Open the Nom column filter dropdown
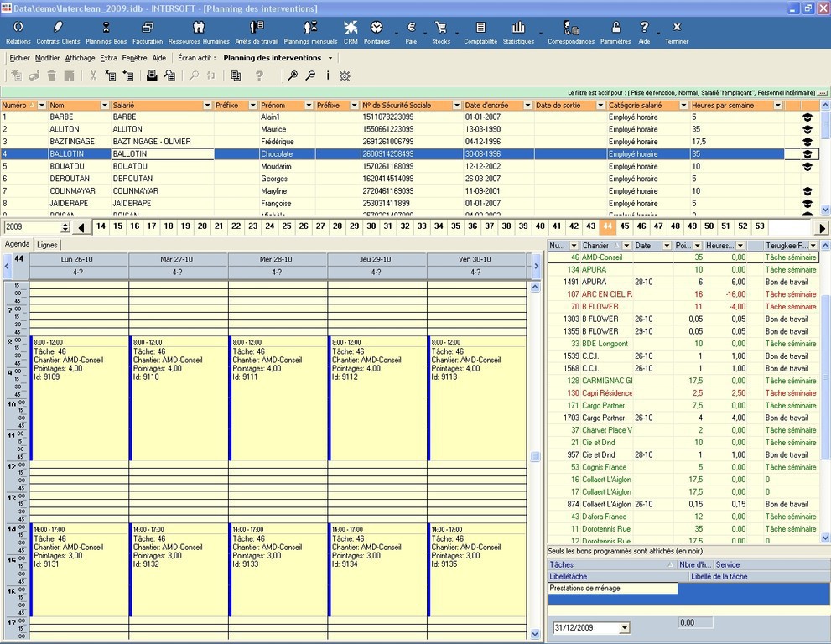This screenshot has width=831, height=644. tap(105, 106)
